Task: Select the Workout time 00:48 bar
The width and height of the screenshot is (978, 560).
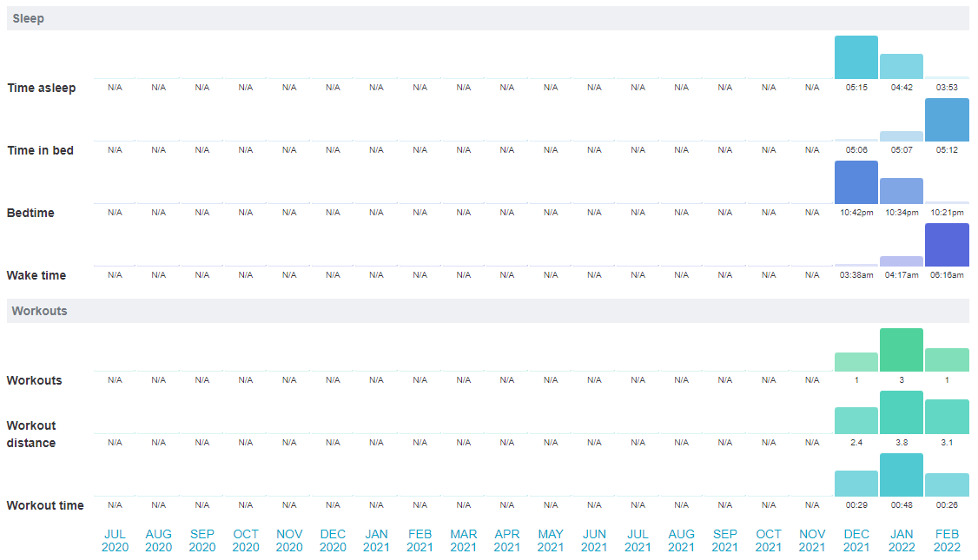Action: [901, 475]
